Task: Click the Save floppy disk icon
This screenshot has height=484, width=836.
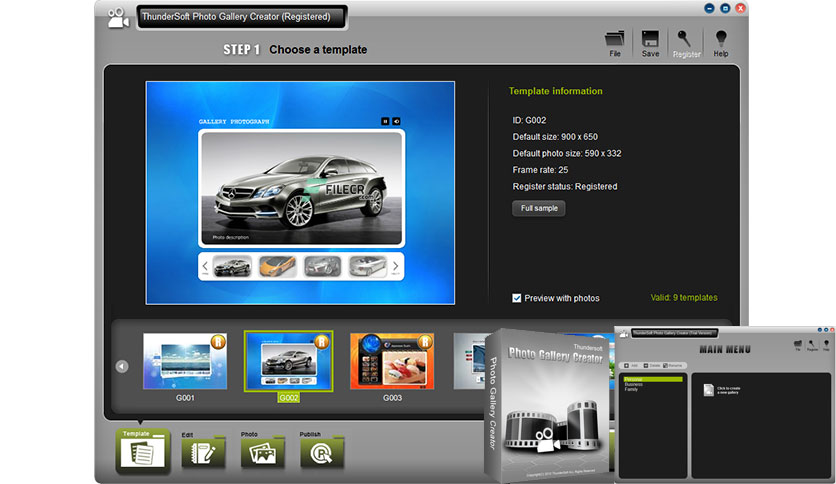Action: 650,43
